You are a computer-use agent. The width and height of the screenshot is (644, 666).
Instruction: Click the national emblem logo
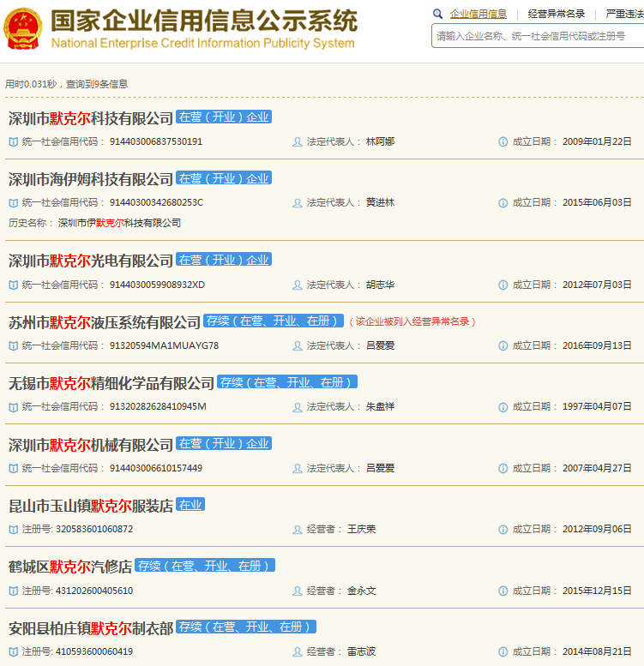(23, 29)
